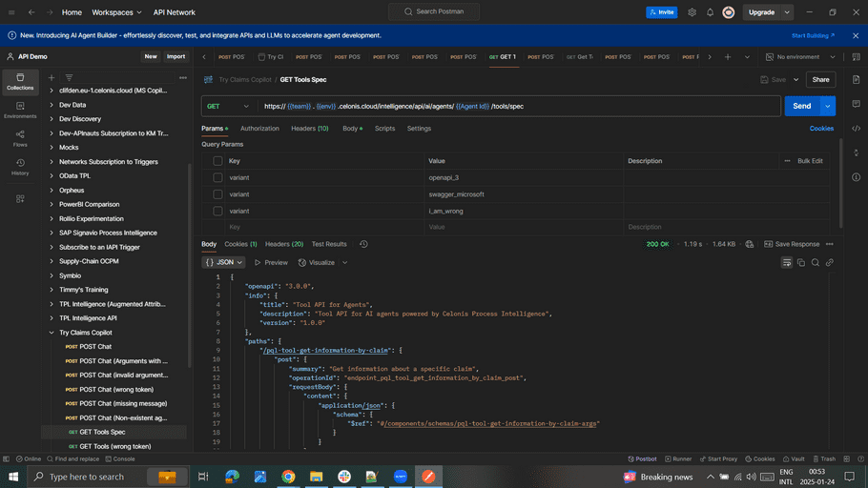
Task: Open Chrome from the Windows taskbar
Action: (x=288, y=477)
